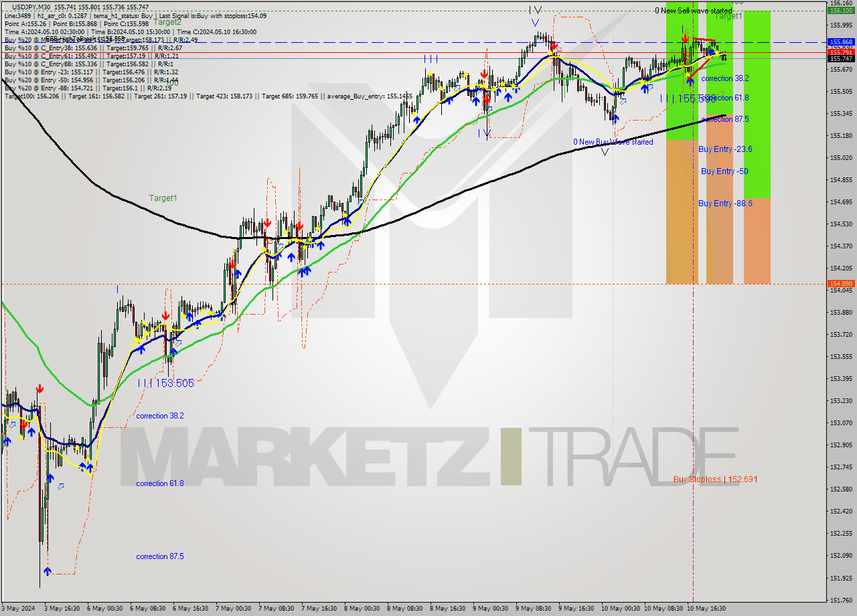Click the Target1 label near the black moving average
857x616 pixels.
click(x=163, y=198)
